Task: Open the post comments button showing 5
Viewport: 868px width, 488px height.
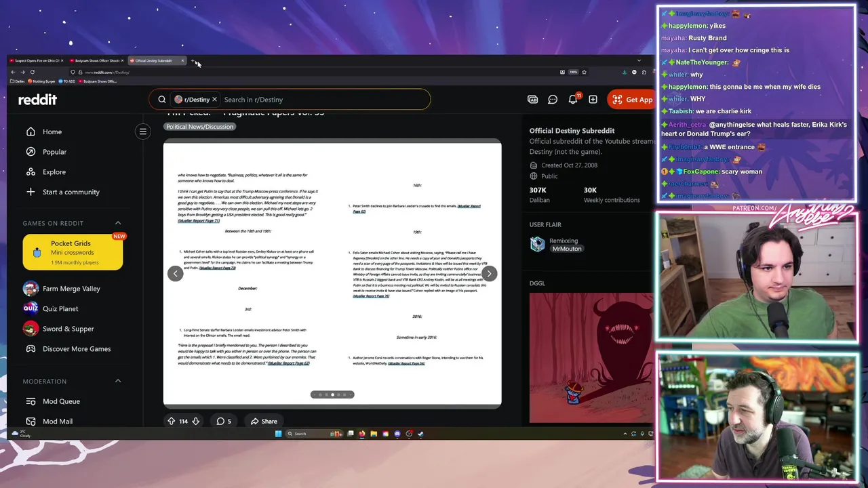Action: (224, 421)
